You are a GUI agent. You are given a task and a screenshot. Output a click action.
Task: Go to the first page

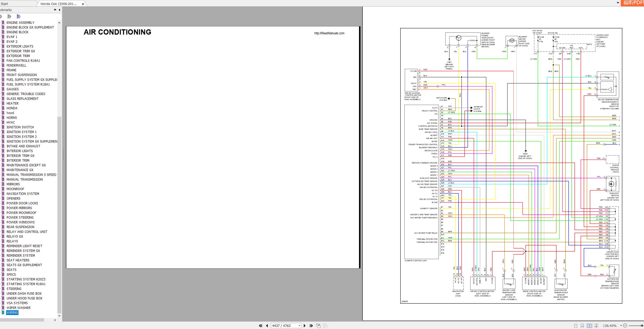[x=260, y=326]
